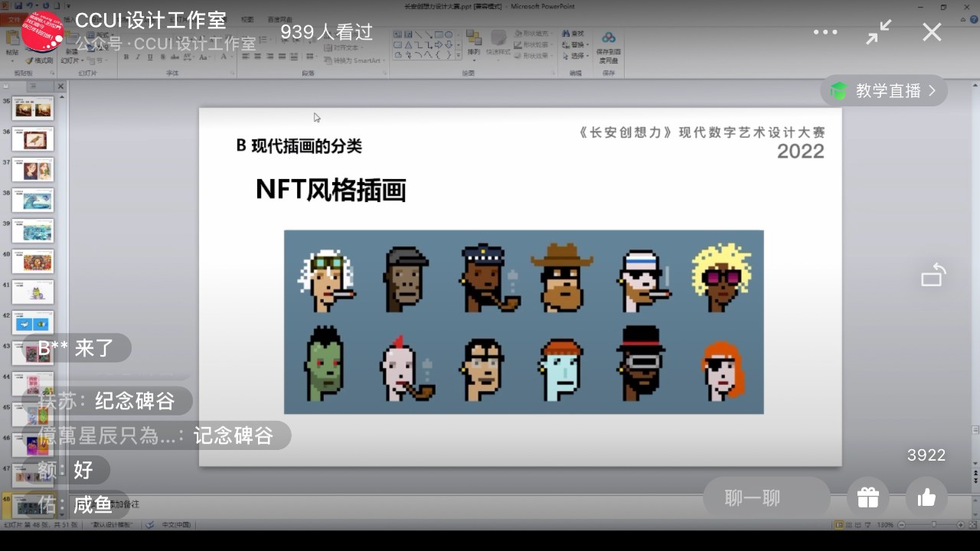Click 中文(中国) language in status bar
Viewport: 980px width, 551px height.
176,525
